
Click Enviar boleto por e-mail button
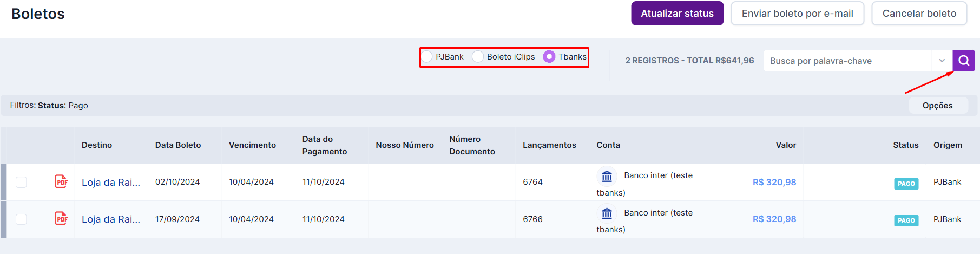coord(797,14)
